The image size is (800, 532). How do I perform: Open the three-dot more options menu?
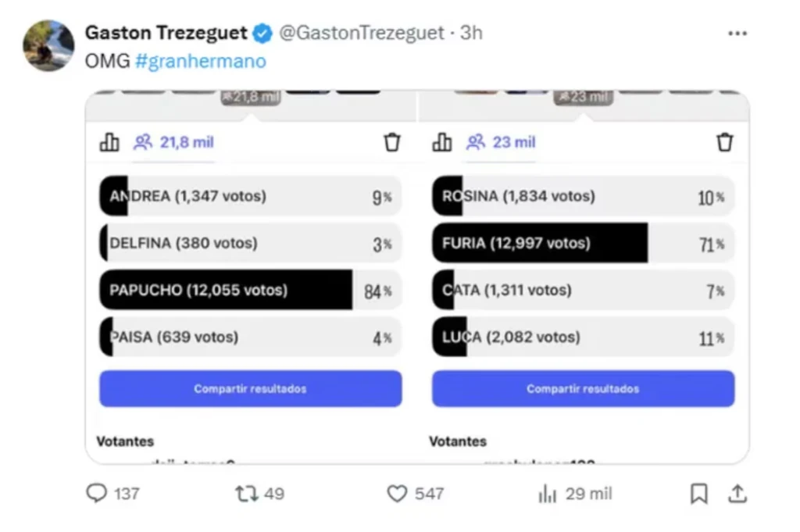coord(737,34)
